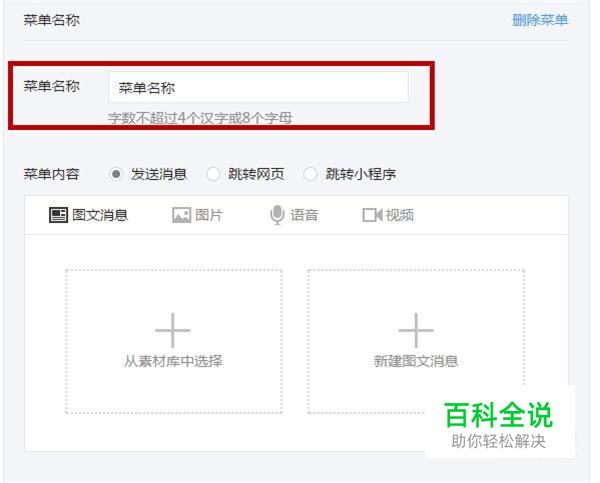600x483 pixels.
Task: Select the 跳转小程序 radio button
Action: pos(310,174)
